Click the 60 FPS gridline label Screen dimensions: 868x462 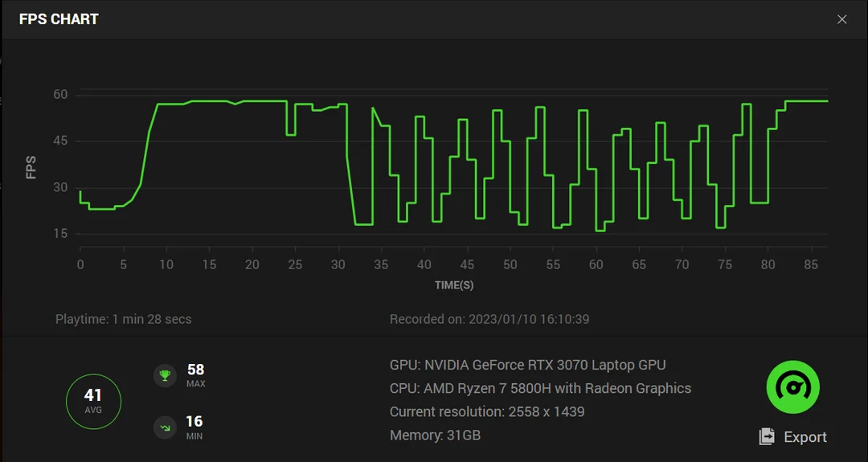click(x=60, y=95)
